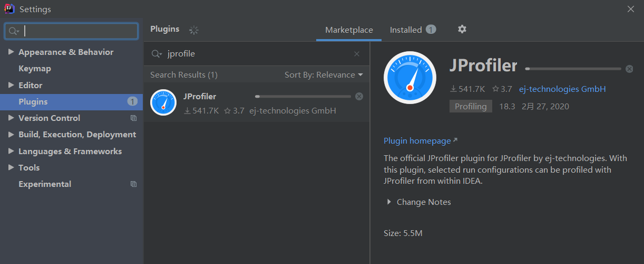Click the IntelliJ logo in title bar
The image size is (644, 264).
pyautogui.click(x=9, y=9)
